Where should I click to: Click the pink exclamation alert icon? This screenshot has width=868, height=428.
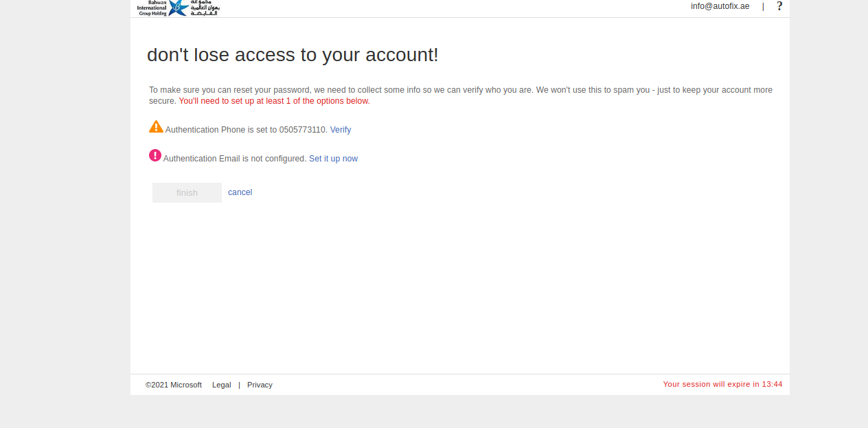[x=155, y=155]
